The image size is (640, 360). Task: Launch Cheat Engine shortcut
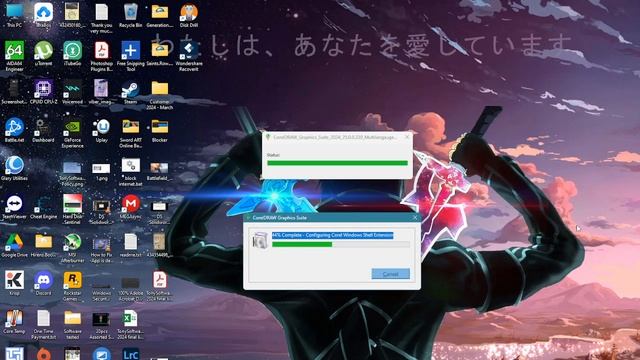tap(43, 207)
